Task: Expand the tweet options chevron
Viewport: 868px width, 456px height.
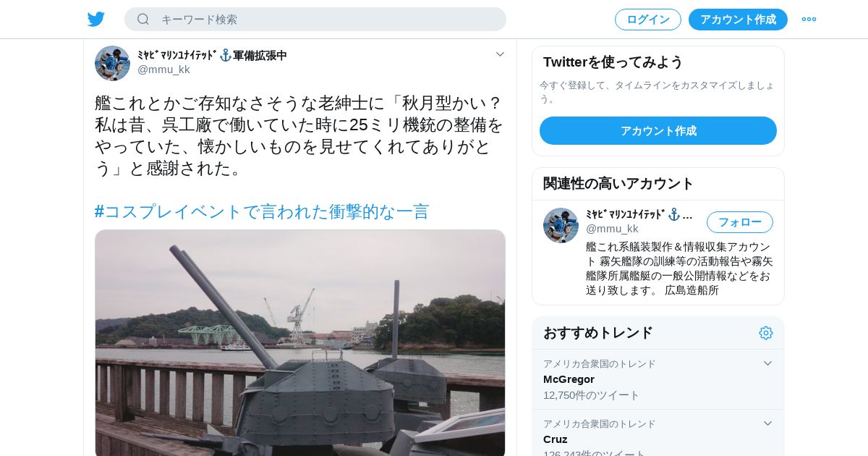Action: pyautogui.click(x=500, y=54)
